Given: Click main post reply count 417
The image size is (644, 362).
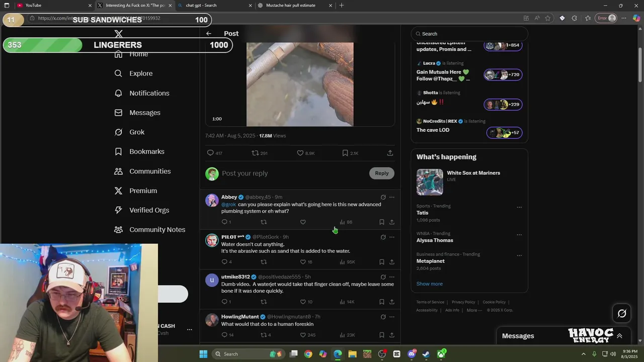Looking at the screenshot, I should [x=215, y=153].
